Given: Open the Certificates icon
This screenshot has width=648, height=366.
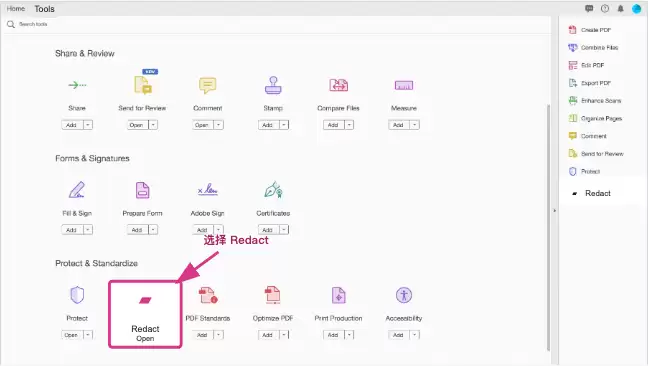Looking at the screenshot, I should pyautogui.click(x=273, y=190).
